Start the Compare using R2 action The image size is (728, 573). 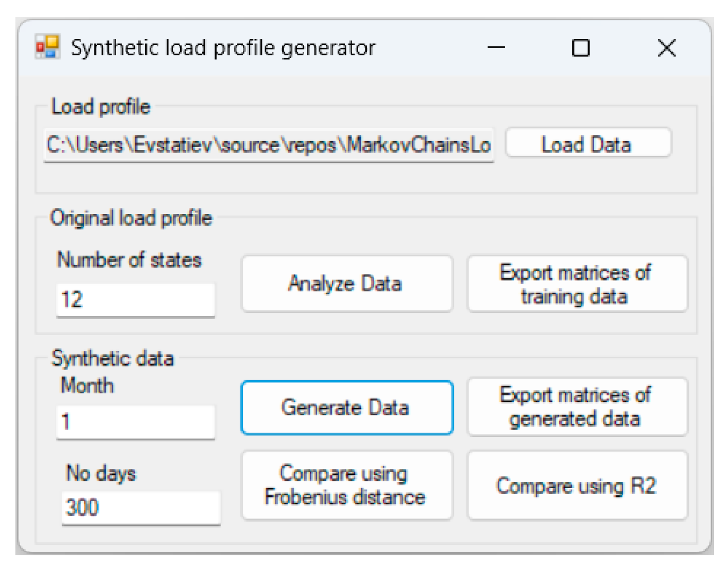[577, 486]
